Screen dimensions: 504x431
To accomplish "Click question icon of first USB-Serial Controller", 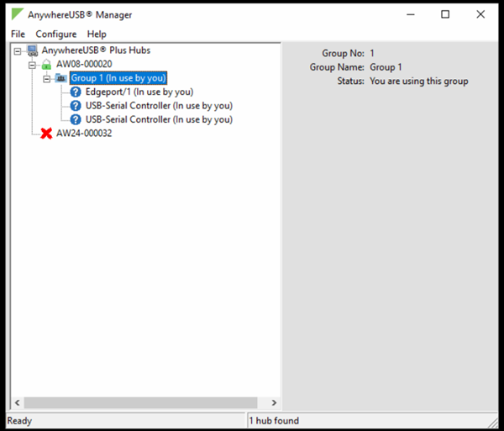I will coord(76,106).
